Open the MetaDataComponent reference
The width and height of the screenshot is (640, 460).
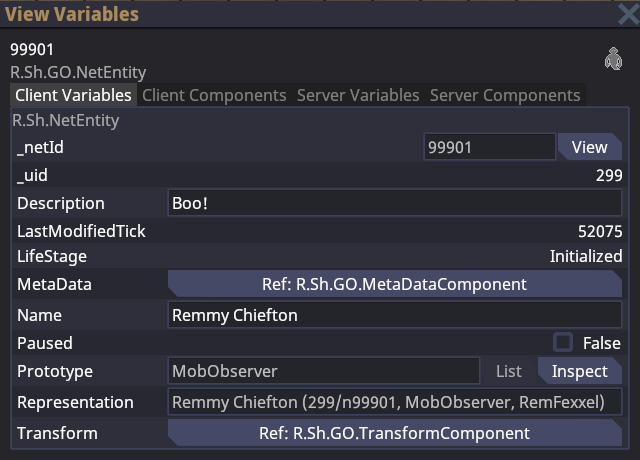coord(394,284)
